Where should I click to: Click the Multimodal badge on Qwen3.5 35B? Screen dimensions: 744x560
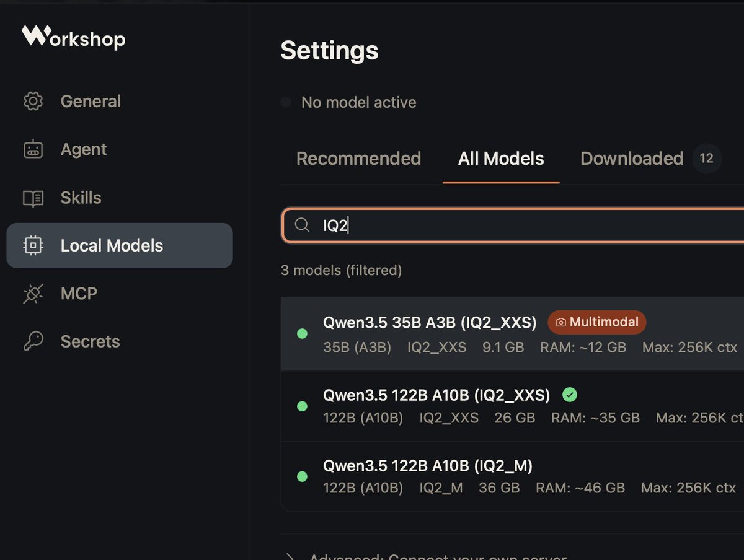pyautogui.click(x=597, y=322)
